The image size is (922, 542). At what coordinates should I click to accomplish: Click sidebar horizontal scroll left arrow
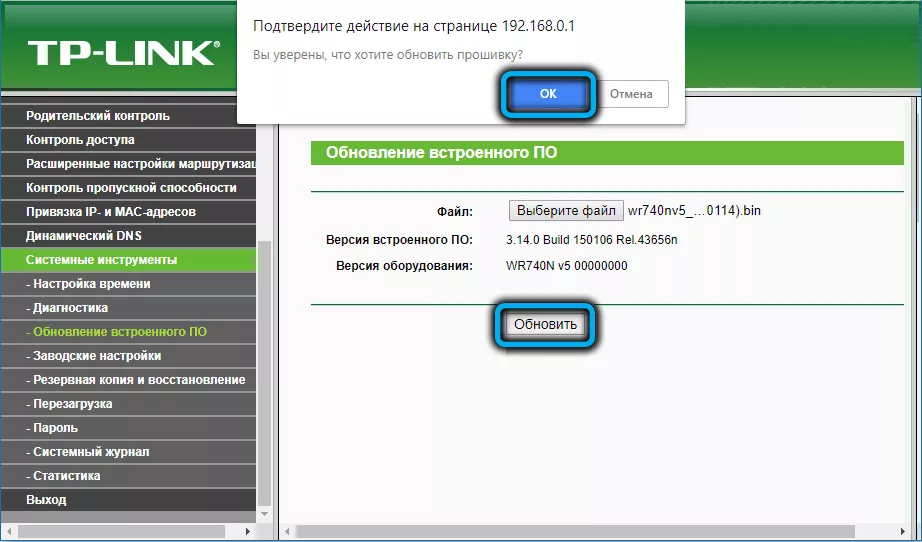tap(8, 531)
